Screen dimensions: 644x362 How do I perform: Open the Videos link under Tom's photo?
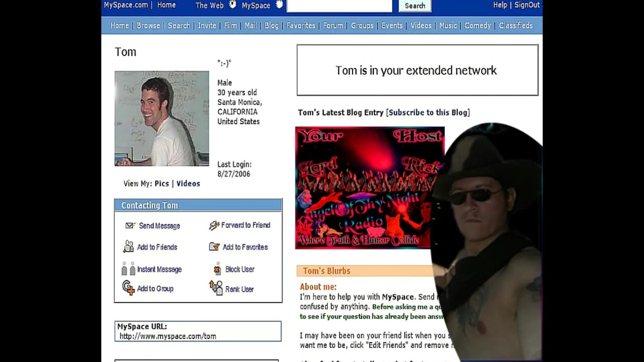point(188,184)
